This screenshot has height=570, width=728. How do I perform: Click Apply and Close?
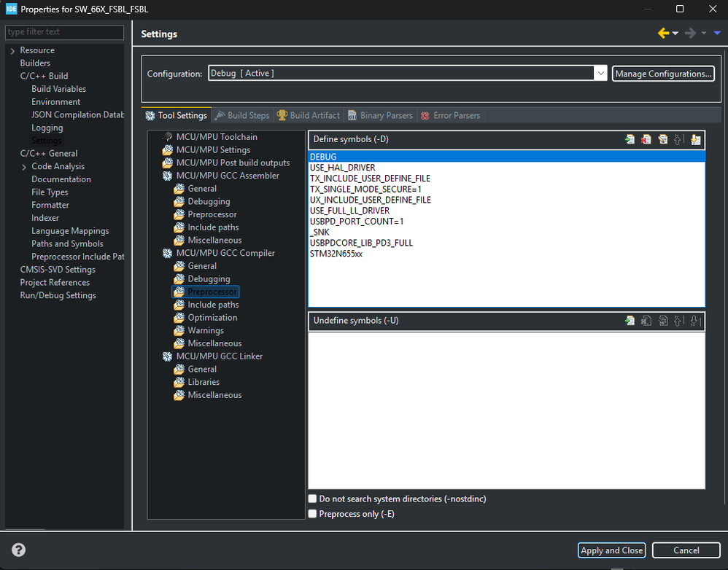coord(611,550)
